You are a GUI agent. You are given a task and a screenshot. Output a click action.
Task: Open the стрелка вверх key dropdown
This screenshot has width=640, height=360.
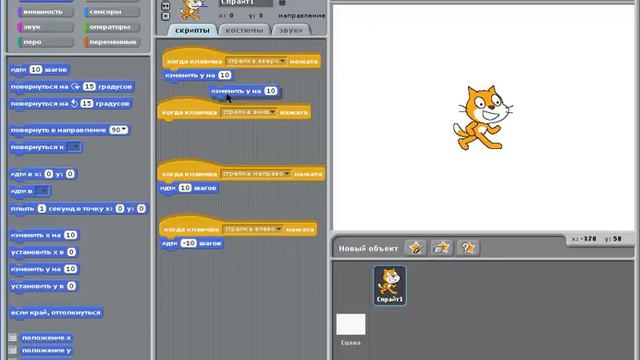pyautogui.click(x=256, y=61)
